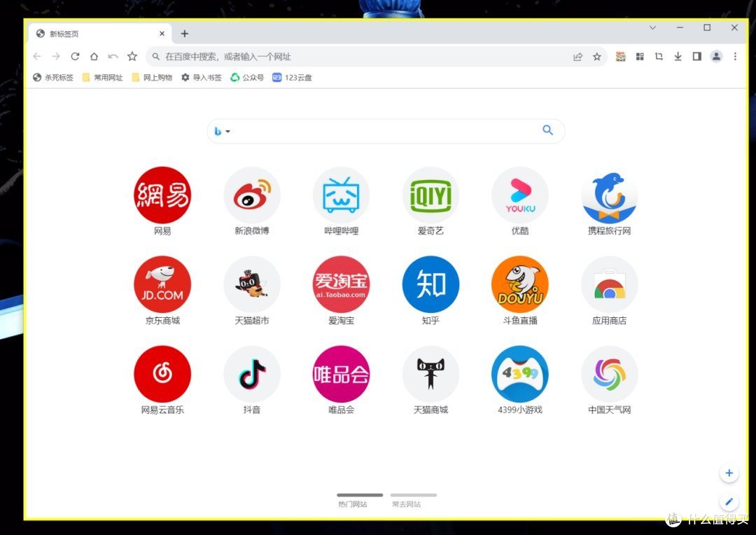Open the 斗鱼直播 Douyu tile
756x535 pixels.
click(520, 284)
